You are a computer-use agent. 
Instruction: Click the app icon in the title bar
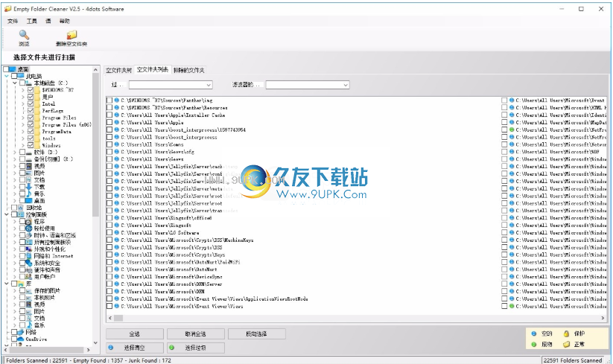(x=7, y=9)
